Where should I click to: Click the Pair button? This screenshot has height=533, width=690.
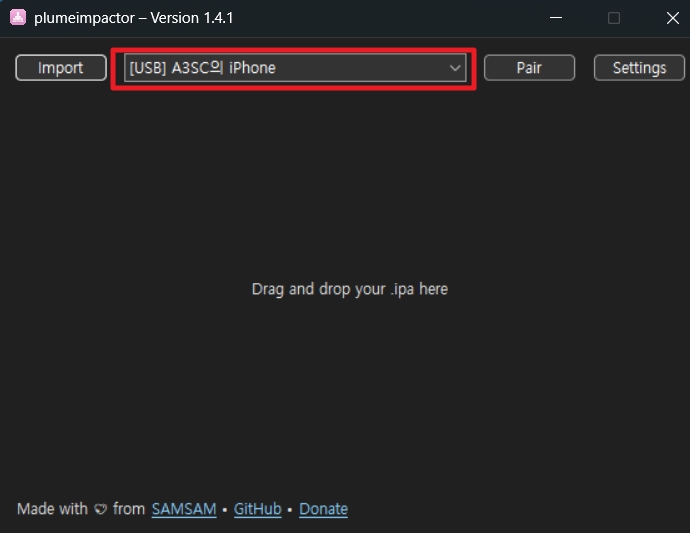[x=529, y=68]
